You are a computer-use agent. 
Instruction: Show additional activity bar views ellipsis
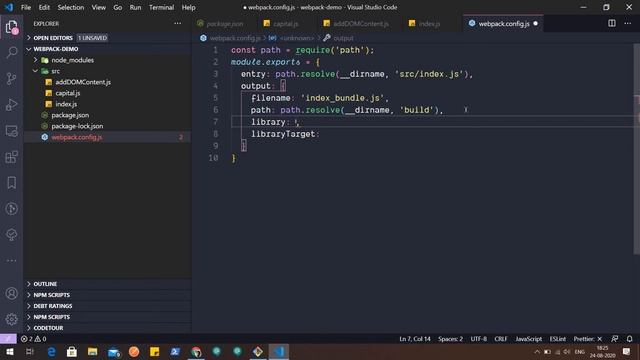tap(11, 260)
